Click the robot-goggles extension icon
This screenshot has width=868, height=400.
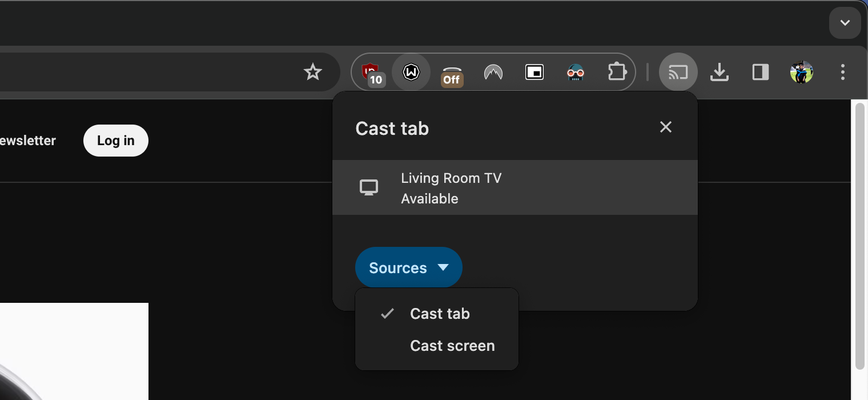(575, 72)
